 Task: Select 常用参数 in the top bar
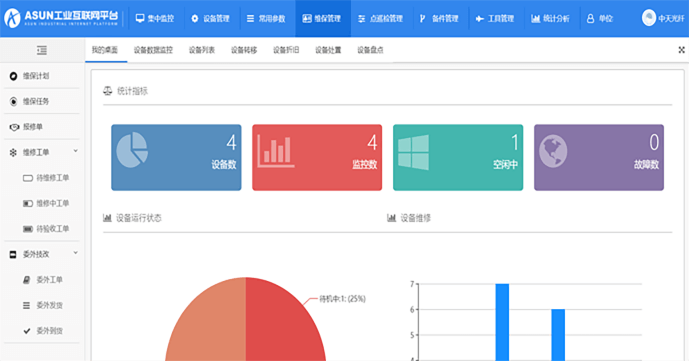(266, 18)
